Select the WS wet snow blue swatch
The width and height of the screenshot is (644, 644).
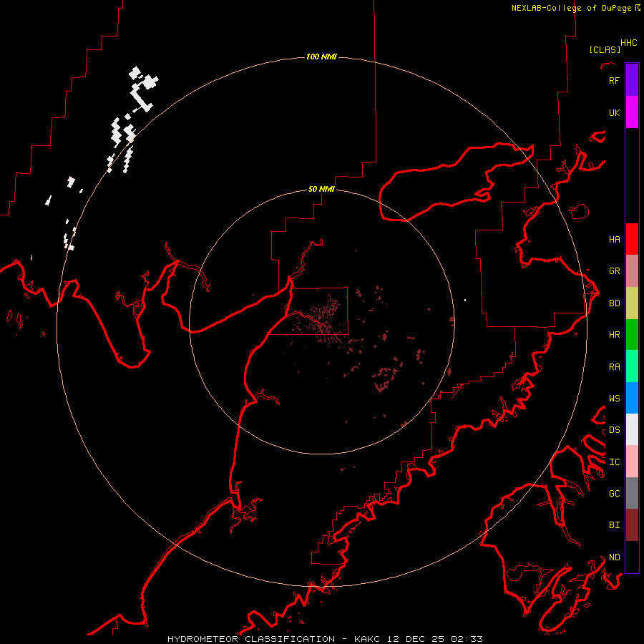[632, 398]
